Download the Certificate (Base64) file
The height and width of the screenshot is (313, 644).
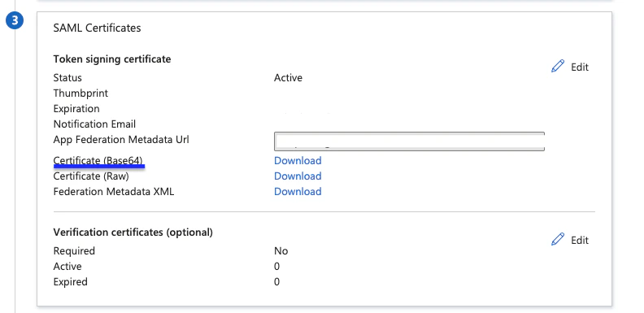298,161
